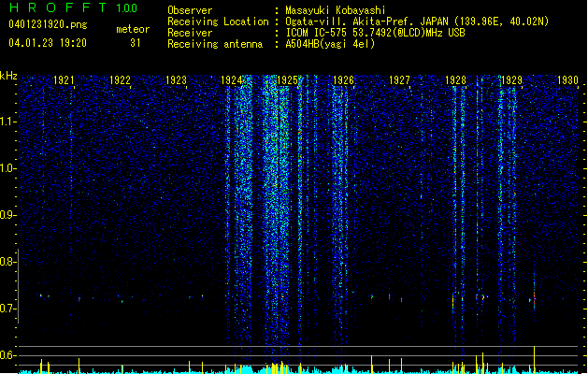
Task: Click the 0.8 kHz frequency label
Action: pyautogui.click(x=7, y=262)
